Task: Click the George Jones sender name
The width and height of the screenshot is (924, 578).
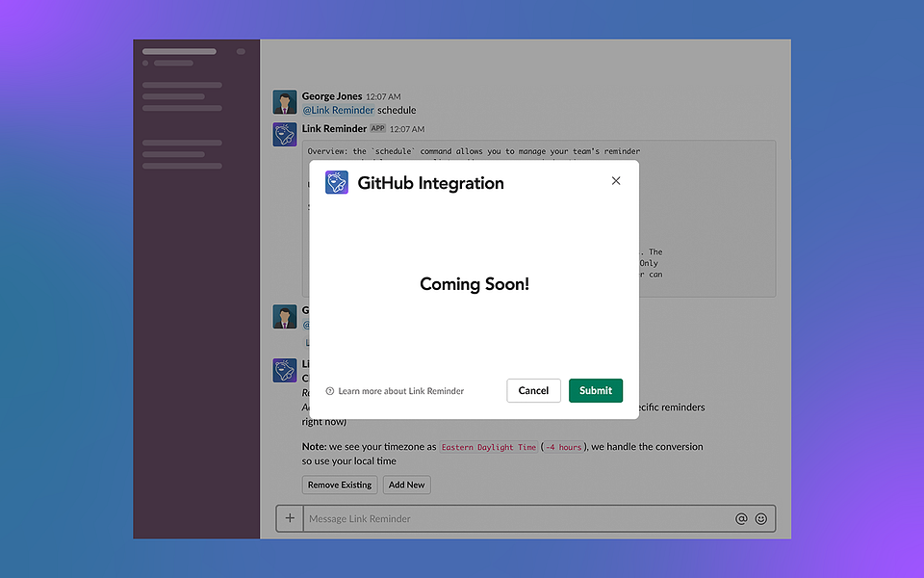Action: (332, 96)
